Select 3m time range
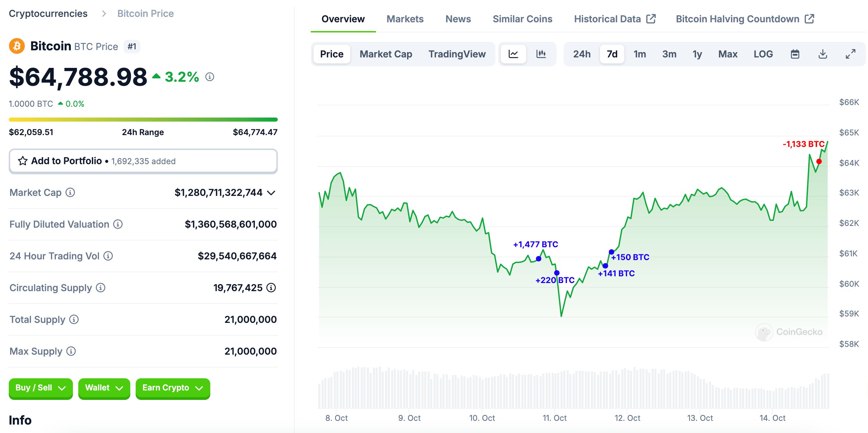 coord(669,54)
